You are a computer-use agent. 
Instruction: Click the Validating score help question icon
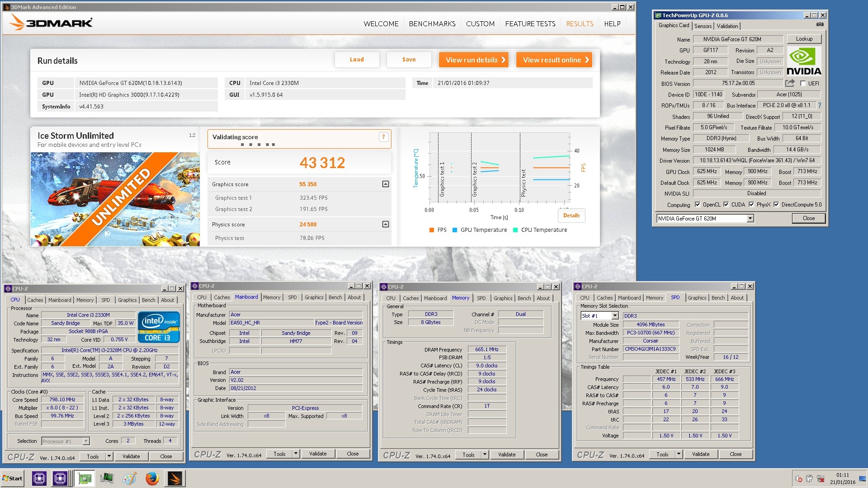[383, 137]
